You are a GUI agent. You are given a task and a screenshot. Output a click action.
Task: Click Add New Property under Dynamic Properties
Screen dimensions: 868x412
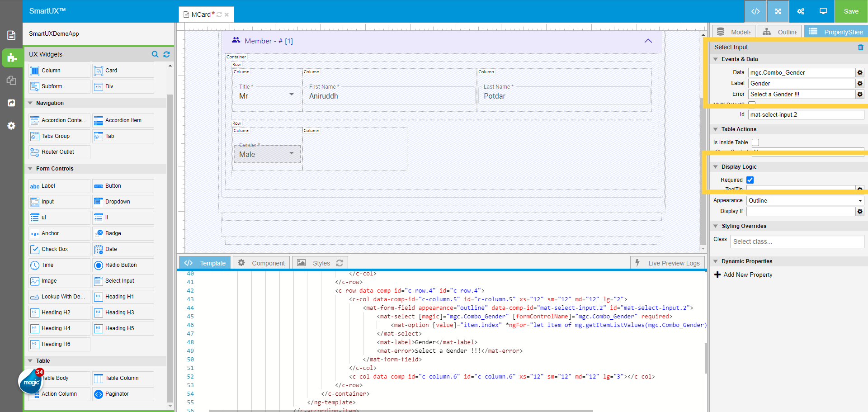coord(743,275)
